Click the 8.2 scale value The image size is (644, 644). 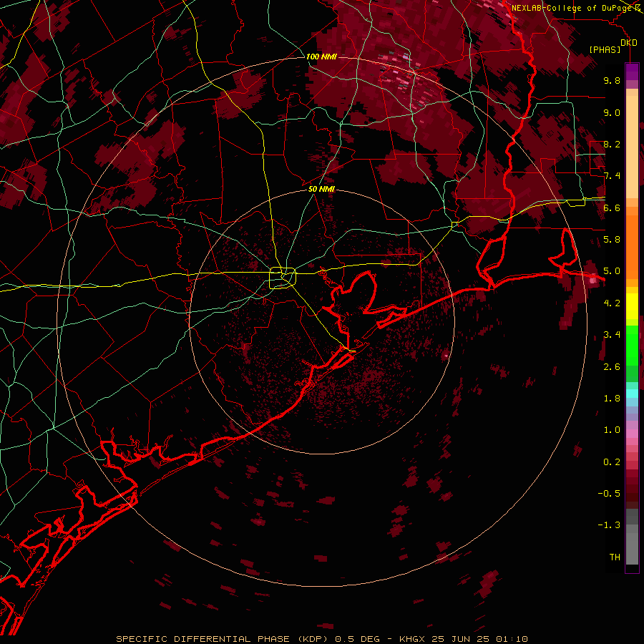tap(612, 144)
